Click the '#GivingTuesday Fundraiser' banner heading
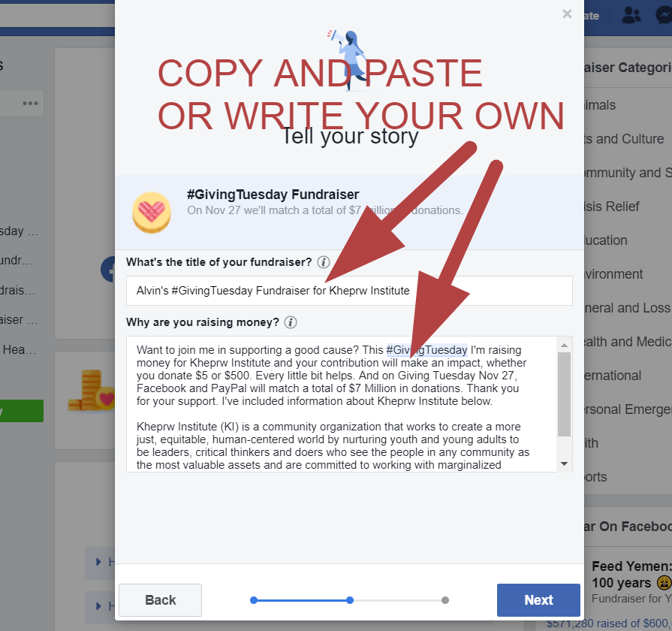Screen dimensions: 672x631 click(273, 195)
